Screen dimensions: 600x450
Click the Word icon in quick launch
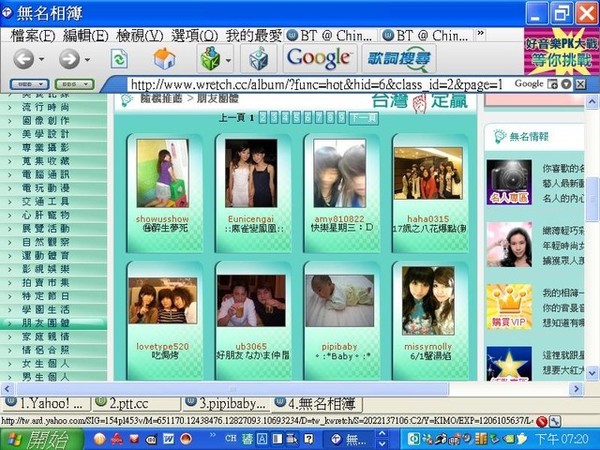click(x=168, y=439)
